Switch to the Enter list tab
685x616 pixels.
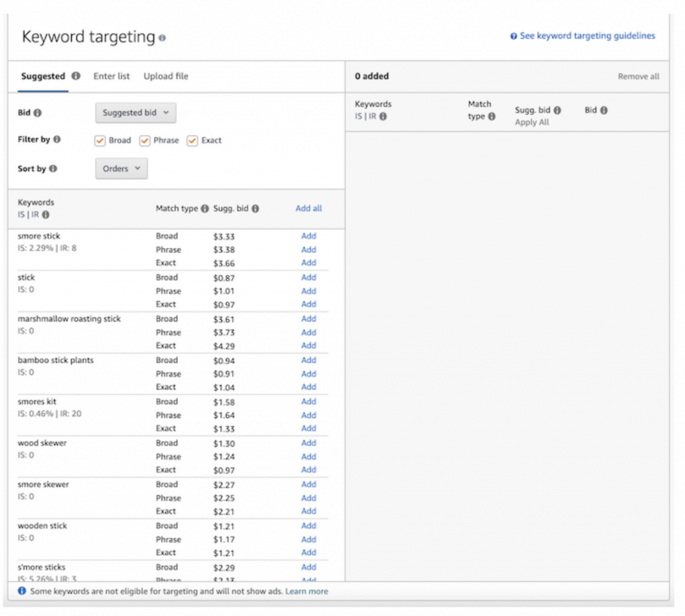coord(112,76)
